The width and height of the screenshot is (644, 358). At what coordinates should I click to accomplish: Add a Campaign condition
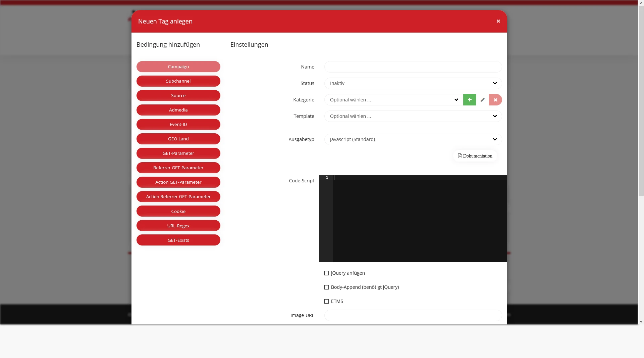(178, 67)
